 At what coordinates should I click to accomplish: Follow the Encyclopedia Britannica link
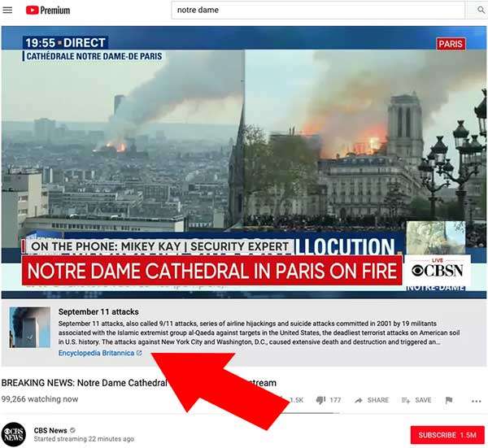point(96,353)
